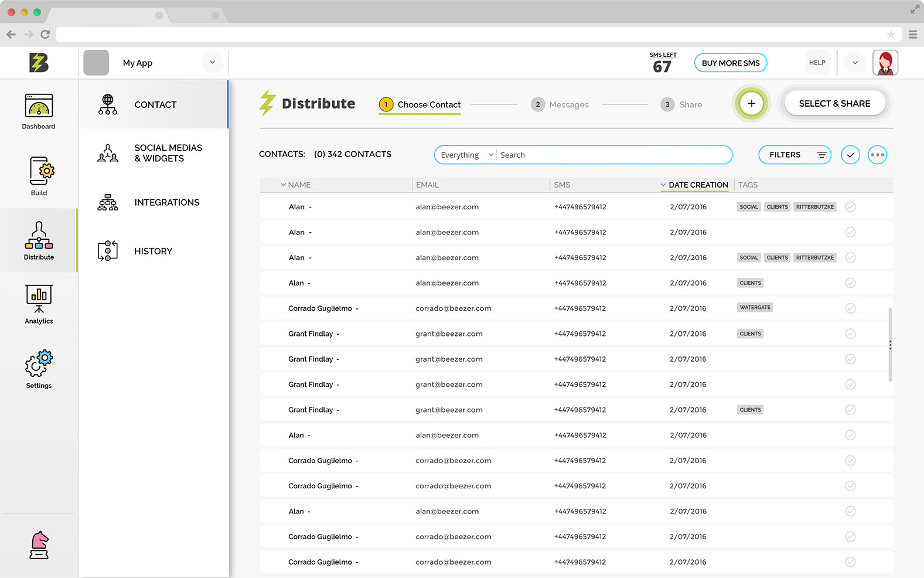The width and height of the screenshot is (924, 578).
Task: Click the pink chess knight icon
Action: tap(39, 545)
